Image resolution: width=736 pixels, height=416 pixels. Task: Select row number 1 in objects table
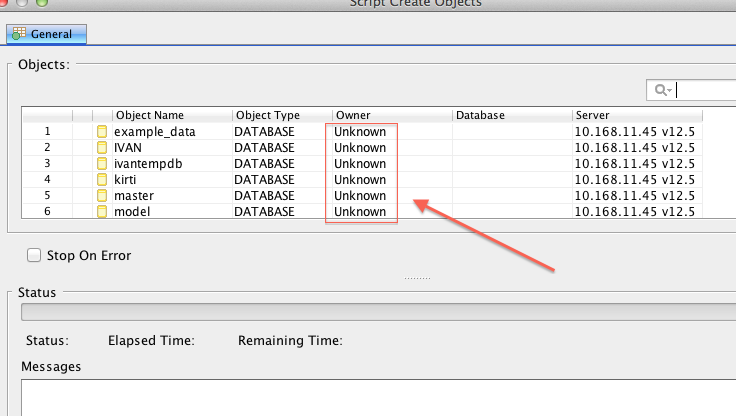47,132
